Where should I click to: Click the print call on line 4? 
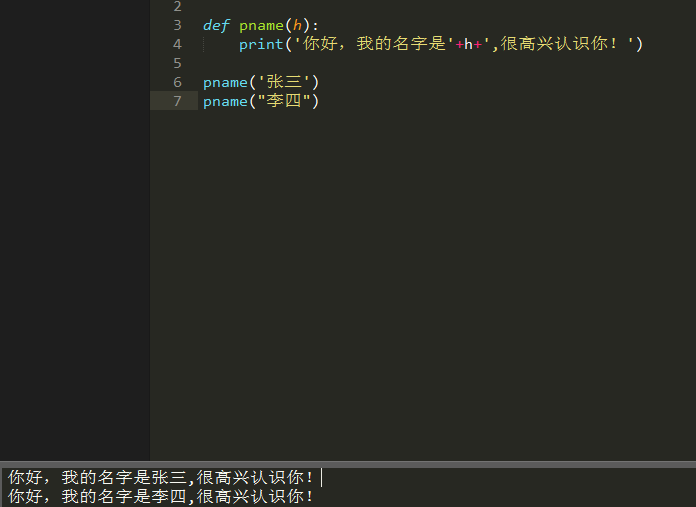[261, 44]
